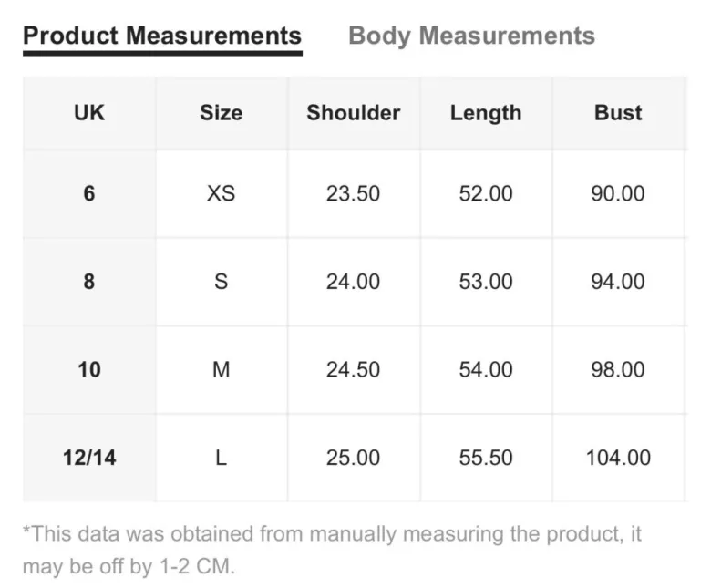Select the UK size 10 row label
This screenshot has height=588, width=711.
tap(89, 369)
